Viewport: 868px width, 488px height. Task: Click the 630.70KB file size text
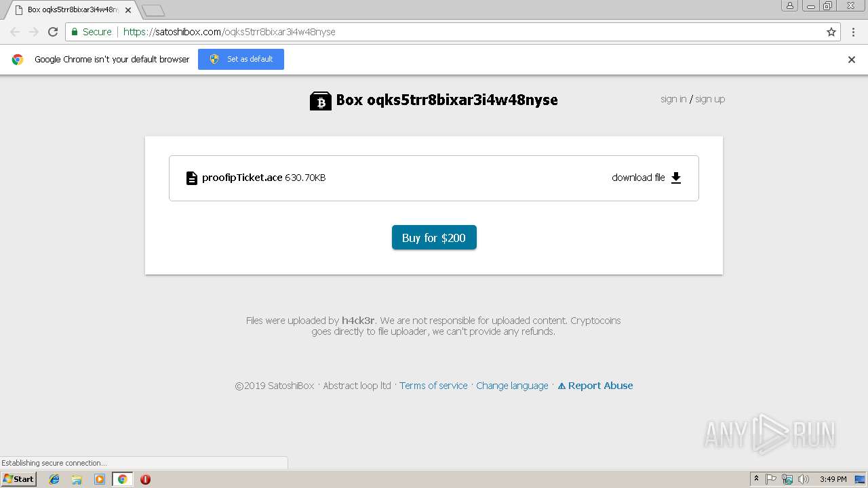point(305,178)
